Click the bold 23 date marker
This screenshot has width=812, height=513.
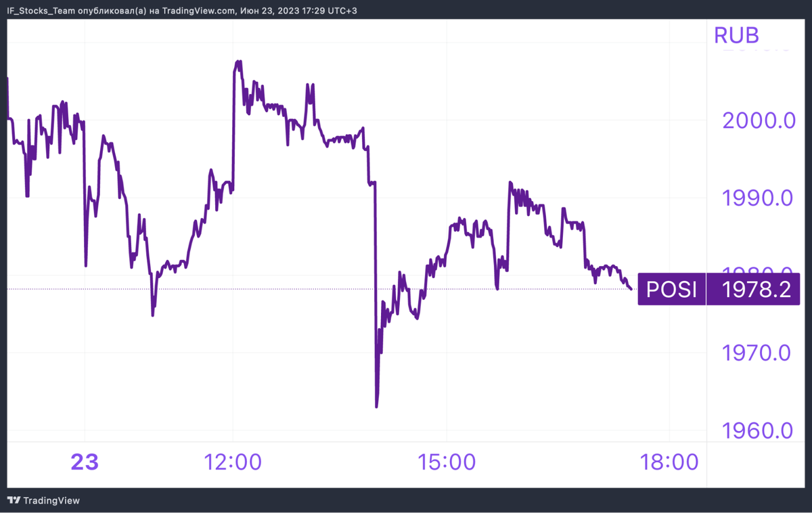click(85, 462)
